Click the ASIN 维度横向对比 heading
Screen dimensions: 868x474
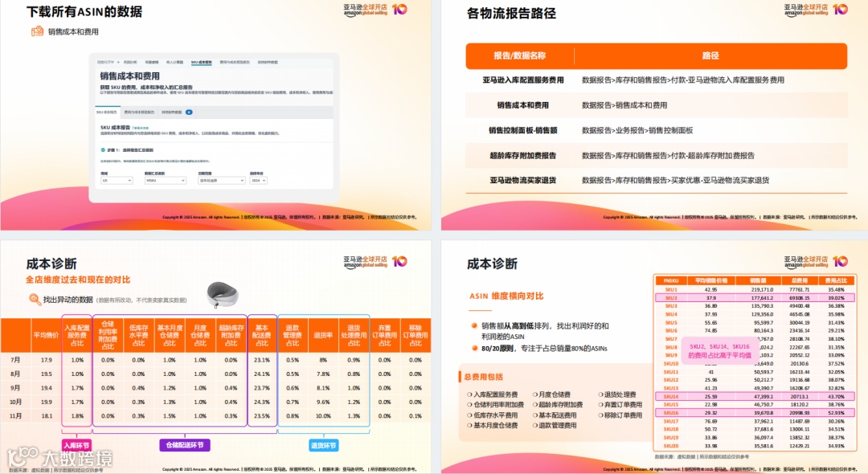[x=506, y=296]
